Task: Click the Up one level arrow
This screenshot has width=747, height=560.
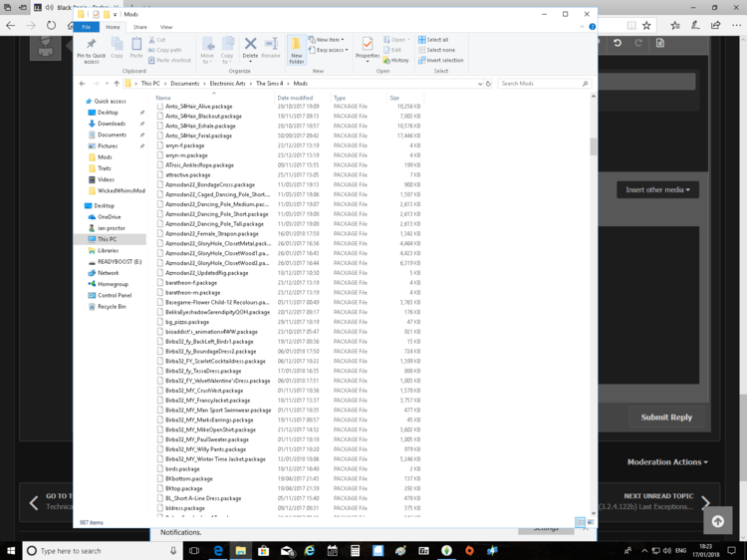Action: pyautogui.click(x=117, y=84)
